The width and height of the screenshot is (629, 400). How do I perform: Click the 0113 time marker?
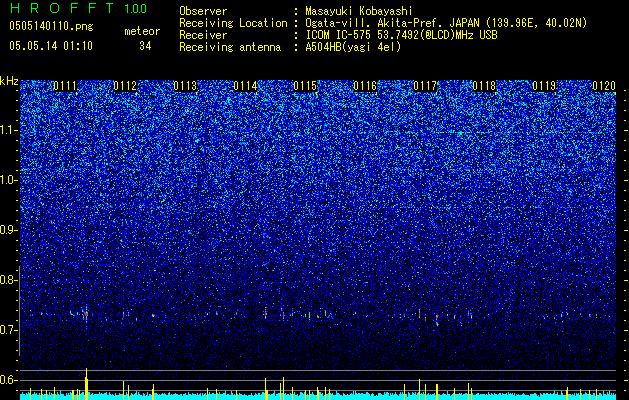[185, 86]
